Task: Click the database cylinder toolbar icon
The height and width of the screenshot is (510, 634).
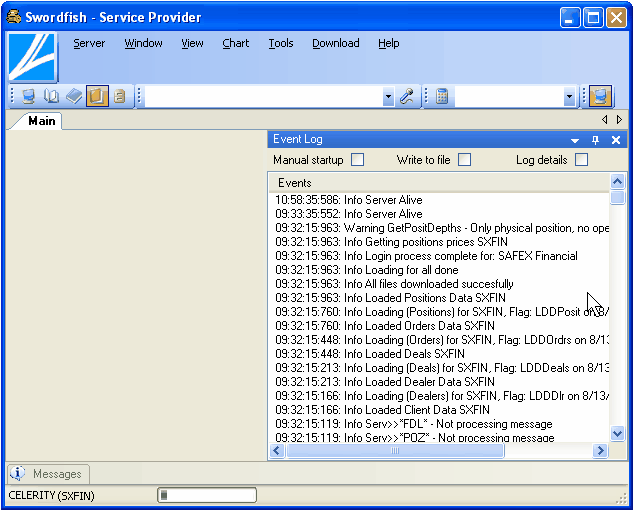Action: click(x=119, y=97)
